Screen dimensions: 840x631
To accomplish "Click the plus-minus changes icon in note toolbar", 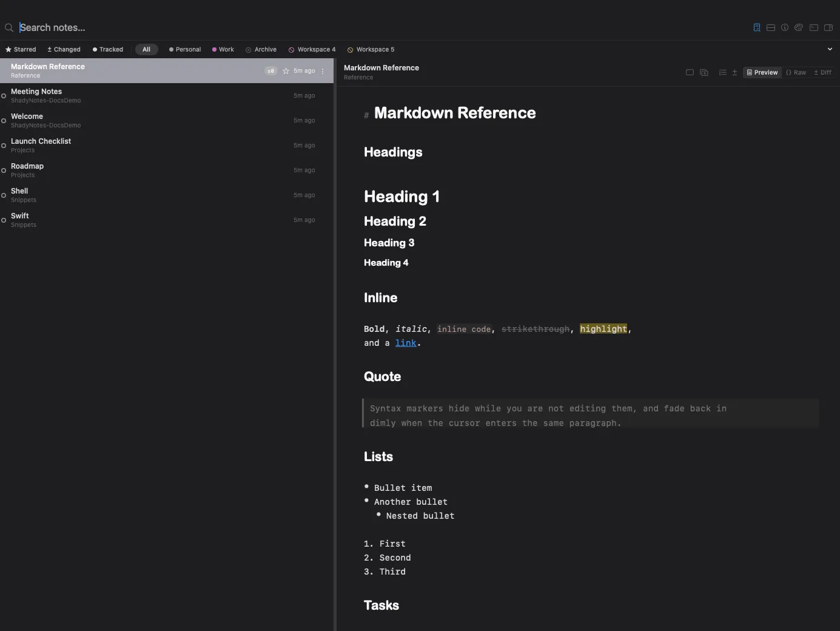I will (x=734, y=72).
